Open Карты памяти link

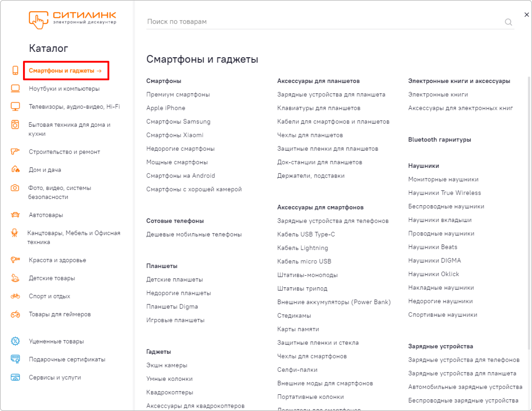(x=298, y=329)
